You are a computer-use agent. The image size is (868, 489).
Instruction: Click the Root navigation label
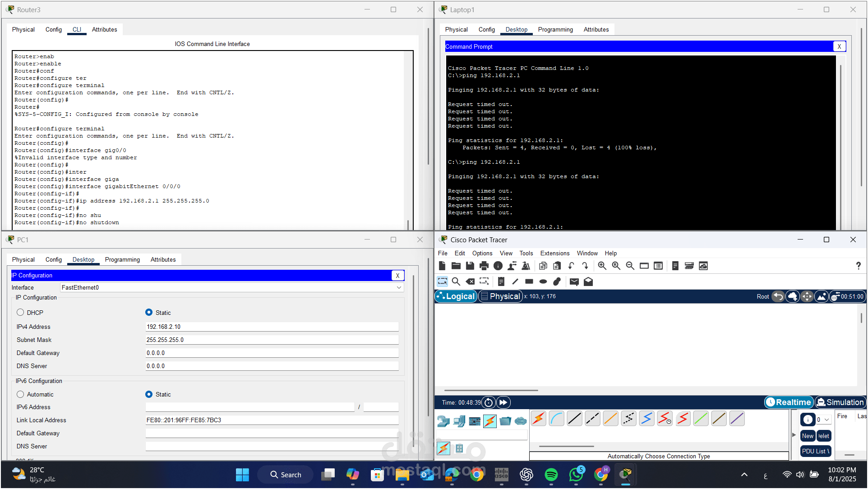[763, 296]
